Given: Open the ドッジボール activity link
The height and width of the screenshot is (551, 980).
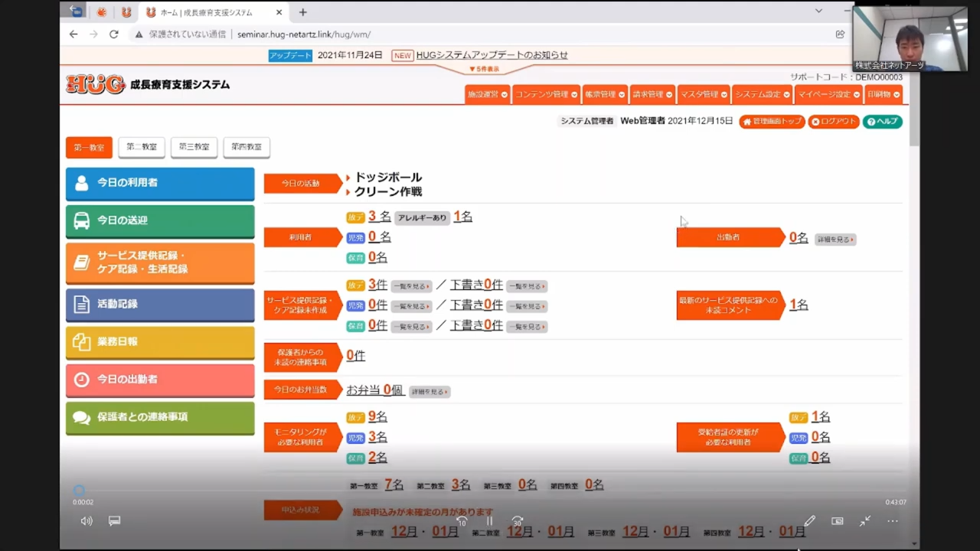Looking at the screenshot, I should pos(388,178).
